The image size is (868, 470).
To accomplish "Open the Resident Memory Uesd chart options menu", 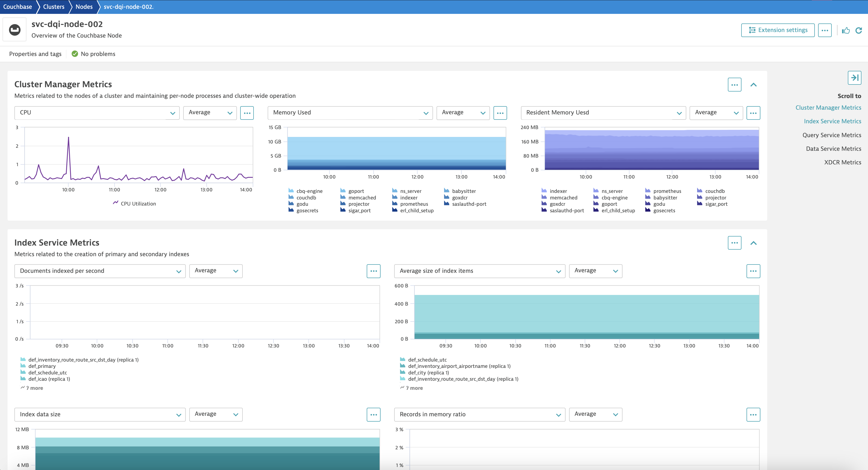I will point(753,113).
